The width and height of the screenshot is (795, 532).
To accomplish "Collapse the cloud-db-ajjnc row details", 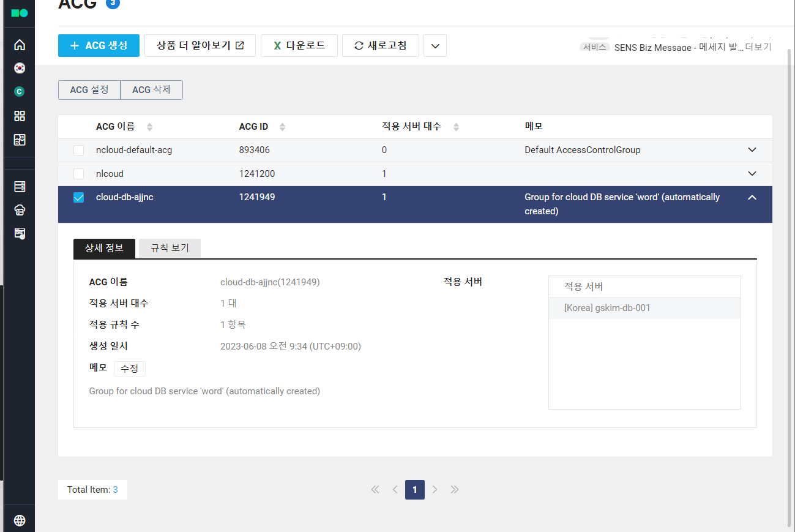I will tap(752, 197).
